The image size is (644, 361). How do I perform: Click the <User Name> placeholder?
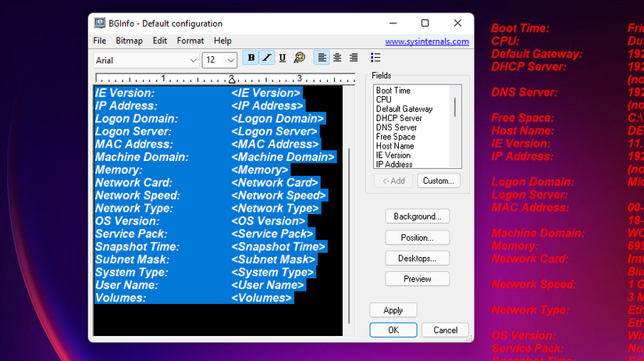click(268, 285)
